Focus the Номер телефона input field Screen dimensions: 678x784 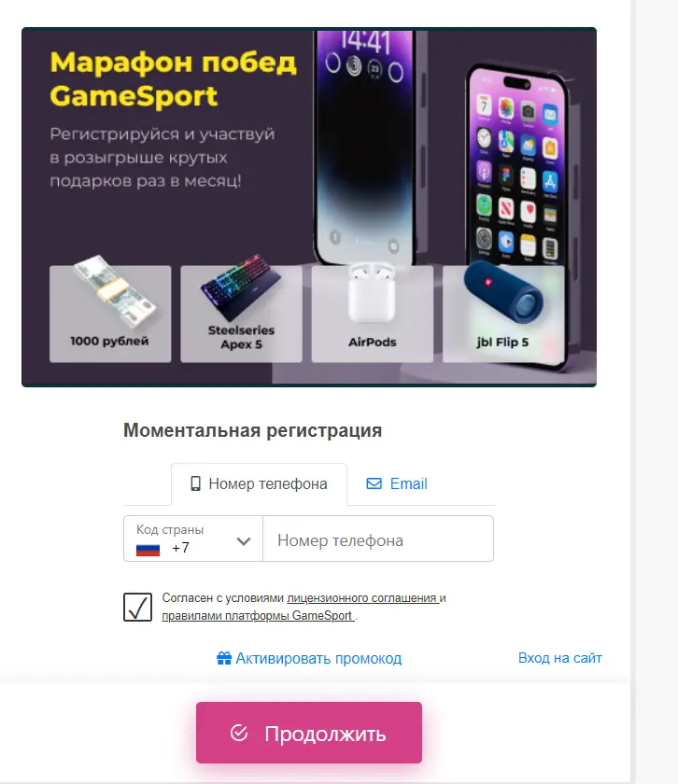pos(378,539)
